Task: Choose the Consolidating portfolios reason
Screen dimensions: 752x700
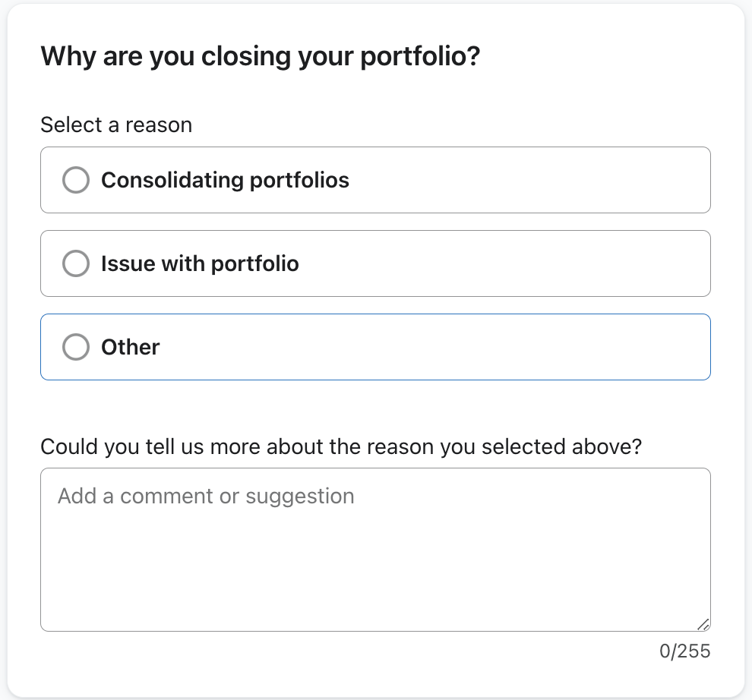Action: tap(225, 180)
